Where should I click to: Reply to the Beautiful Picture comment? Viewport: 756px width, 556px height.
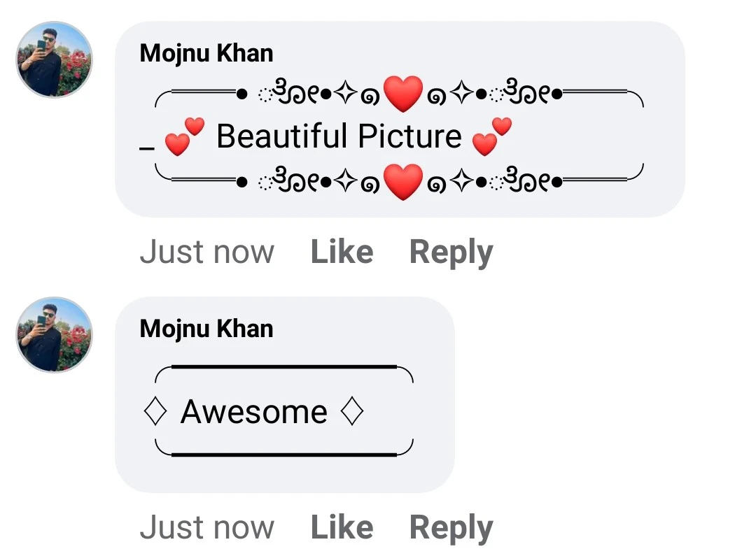click(451, 252)
